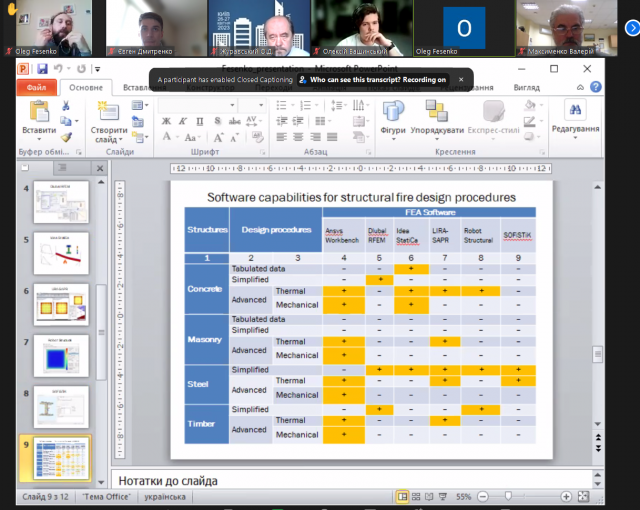This screenshot has height=510, width=640.
Task: Click the zoom slider handle
Action: 508,496
